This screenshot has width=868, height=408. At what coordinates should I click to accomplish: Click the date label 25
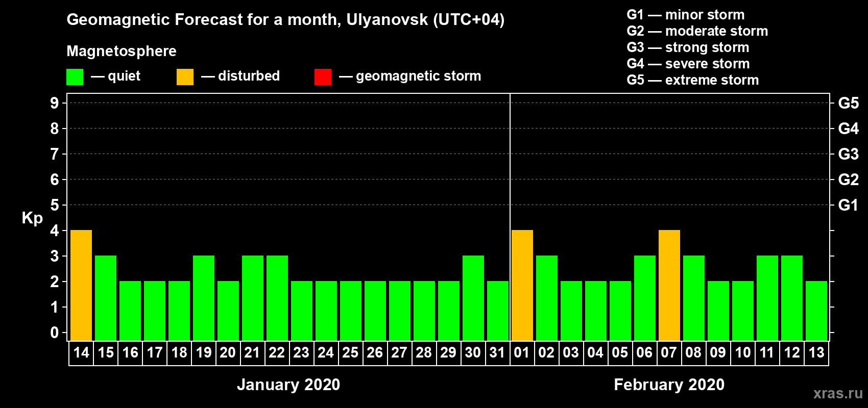(350, 353)
